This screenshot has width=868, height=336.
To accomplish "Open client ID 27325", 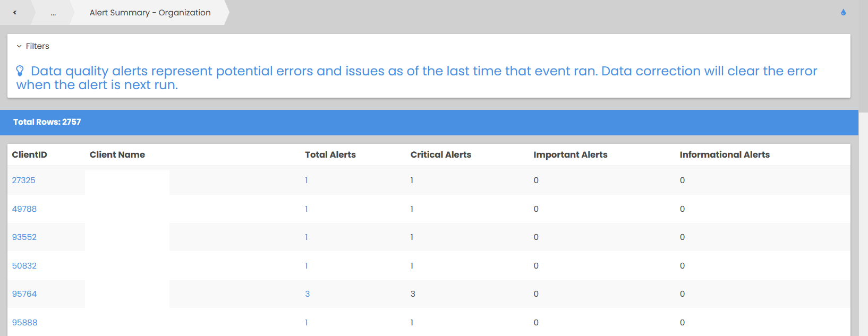I will coord(24,180).
